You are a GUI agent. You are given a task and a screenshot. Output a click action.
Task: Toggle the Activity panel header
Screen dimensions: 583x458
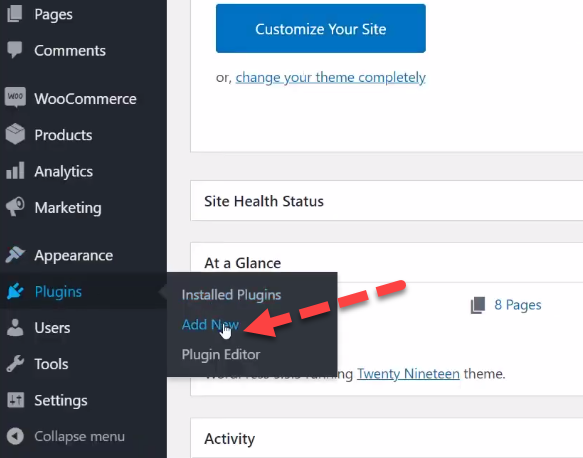[386, 438]
